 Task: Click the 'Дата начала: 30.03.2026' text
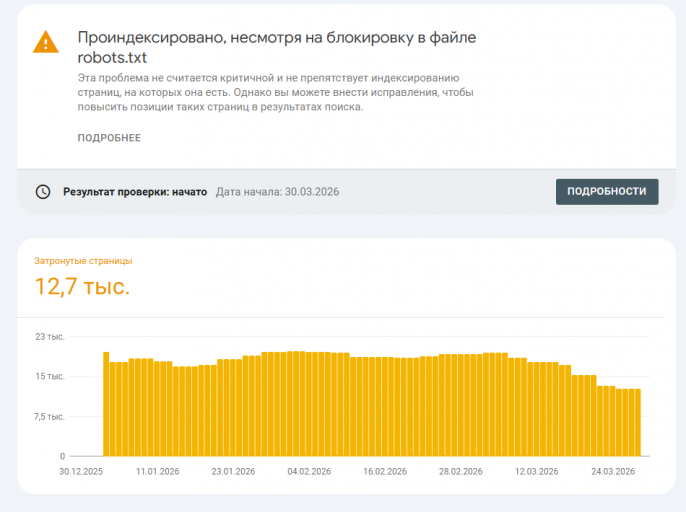[277, 192]
